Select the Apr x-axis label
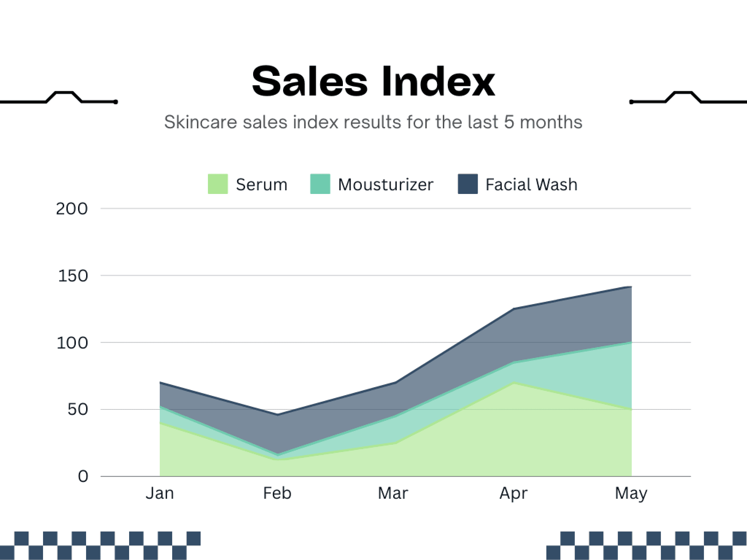747x560 pixels. tap(513, 493)
